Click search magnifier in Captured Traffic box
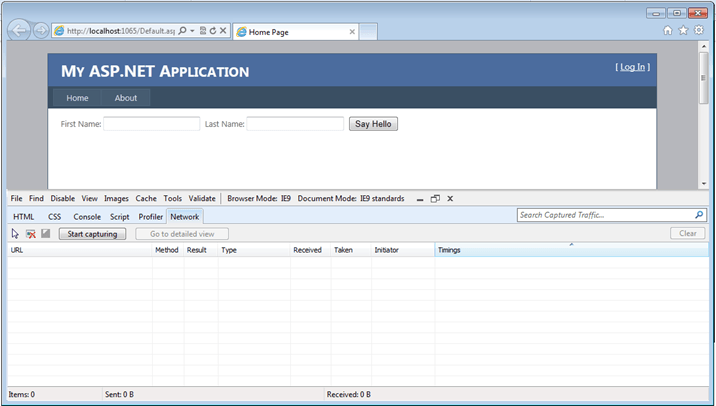Screen dimensions: 716x406 point(699,215)
